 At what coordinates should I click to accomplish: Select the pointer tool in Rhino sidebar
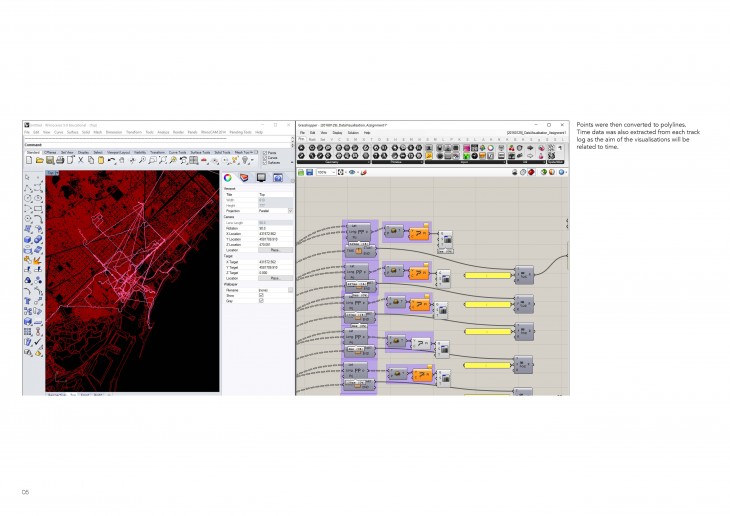coord(29,177)
